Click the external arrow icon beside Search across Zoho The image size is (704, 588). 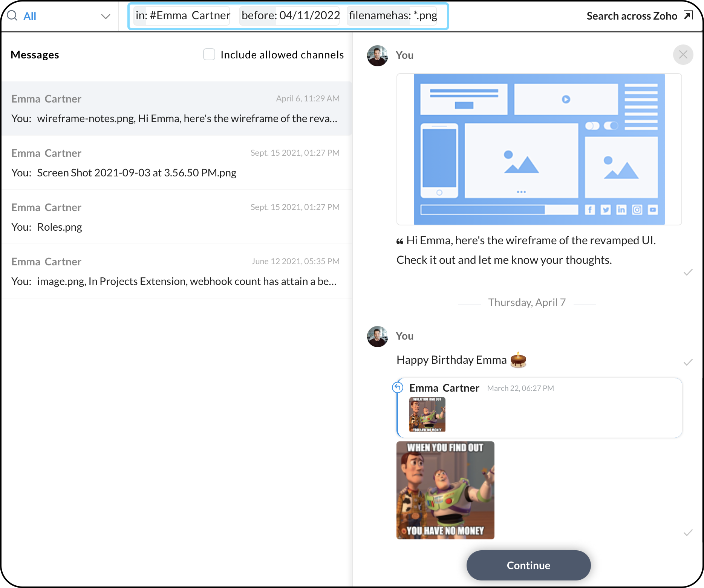(688, 15)
